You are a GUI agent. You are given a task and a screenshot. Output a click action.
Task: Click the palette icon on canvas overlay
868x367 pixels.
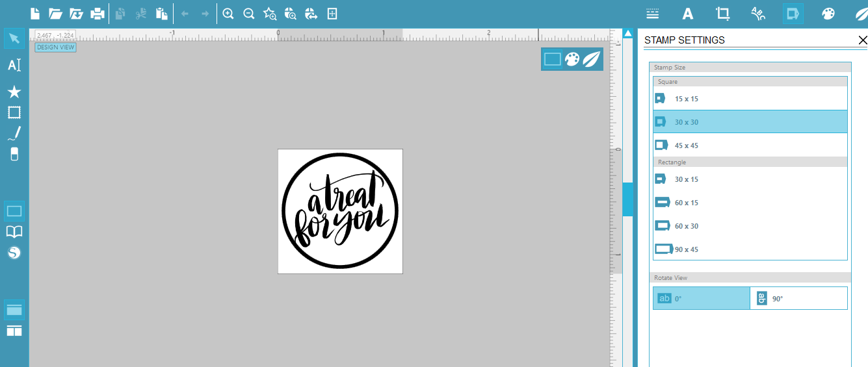(572, 59)
